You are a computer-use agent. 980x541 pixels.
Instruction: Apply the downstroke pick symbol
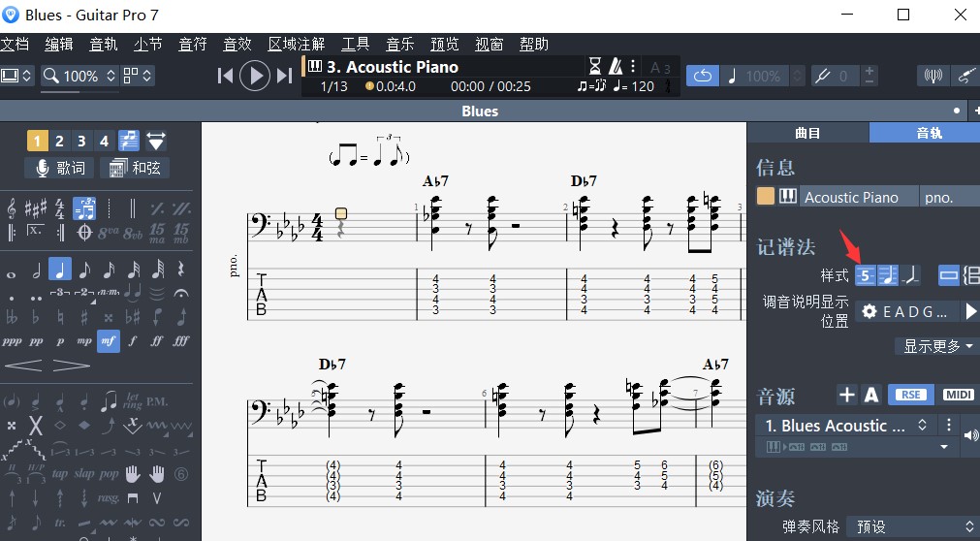[133, 498]
